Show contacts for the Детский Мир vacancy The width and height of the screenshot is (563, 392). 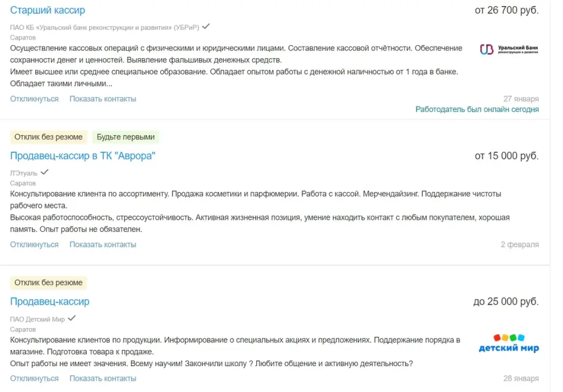click(103, 378)
